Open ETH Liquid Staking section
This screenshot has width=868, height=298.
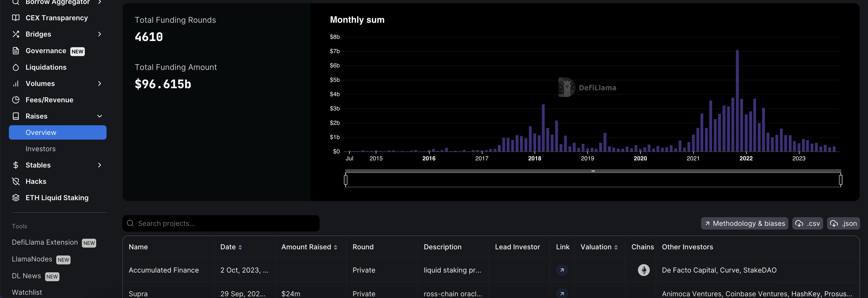pyautogui.click(x=57, y=198)
